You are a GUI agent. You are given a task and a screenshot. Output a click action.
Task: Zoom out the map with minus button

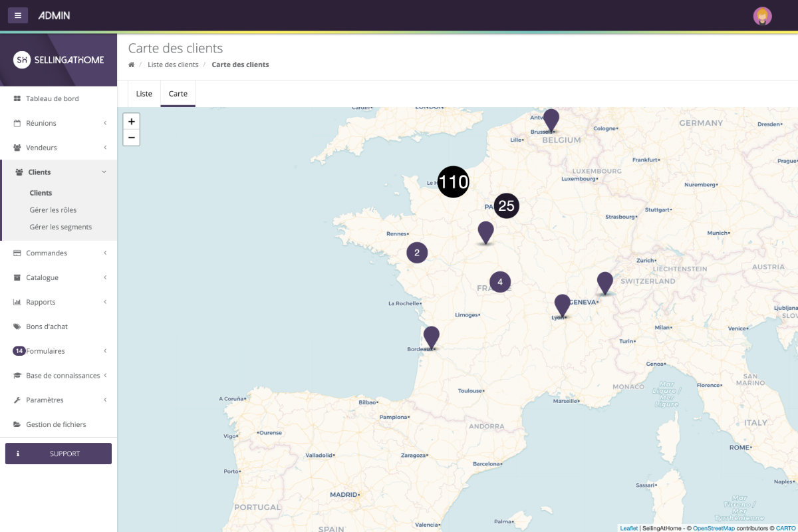point(132,138)
